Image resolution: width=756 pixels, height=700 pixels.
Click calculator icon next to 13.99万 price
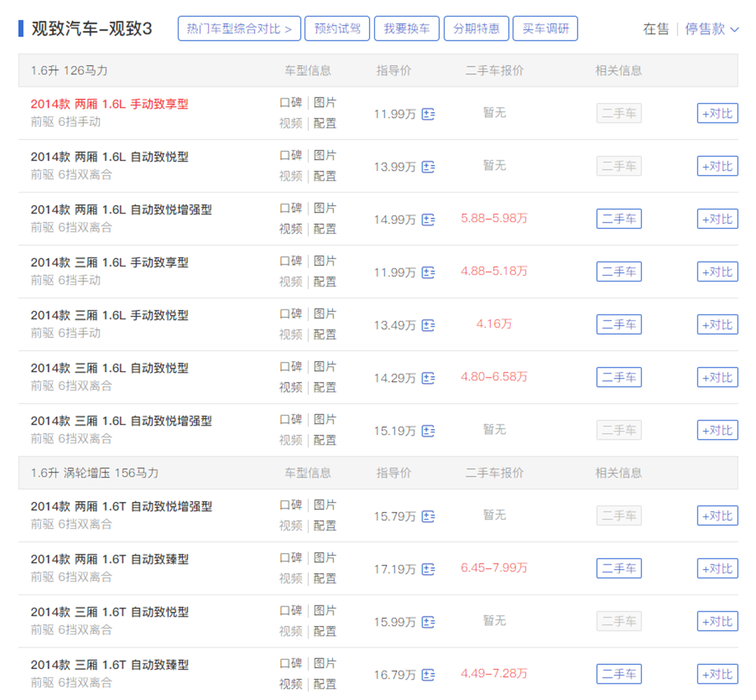(x=428, y=167)
